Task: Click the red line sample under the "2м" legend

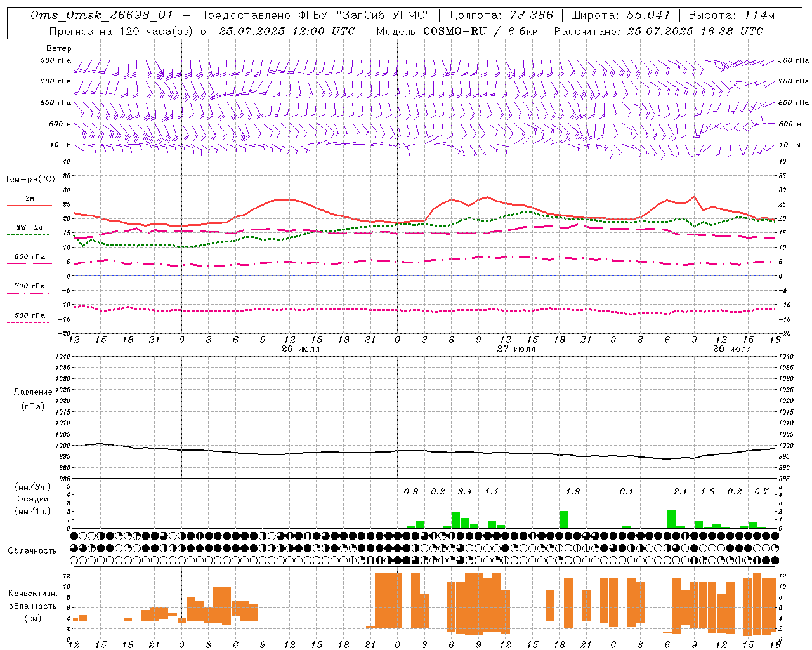Action: [x=29, y=205]
